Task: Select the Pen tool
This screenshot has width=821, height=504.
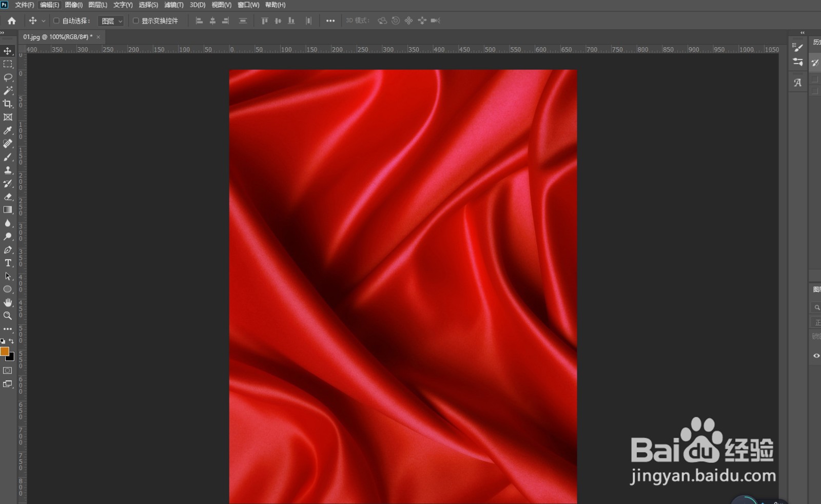Action: (8, 250)
